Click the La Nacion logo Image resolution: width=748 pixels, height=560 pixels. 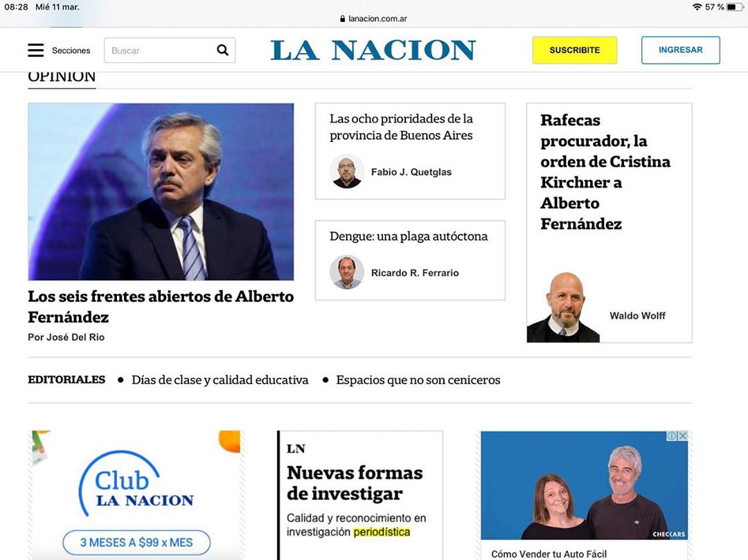[x=373, y=50]
